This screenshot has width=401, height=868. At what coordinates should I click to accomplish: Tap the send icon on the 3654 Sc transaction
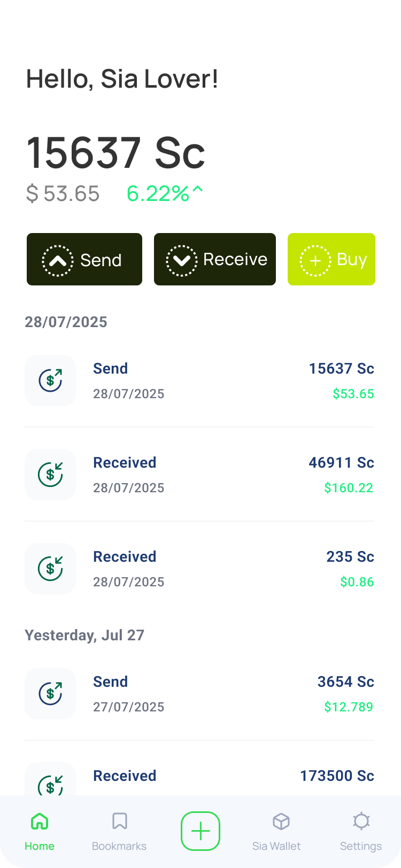coord(50,694)
